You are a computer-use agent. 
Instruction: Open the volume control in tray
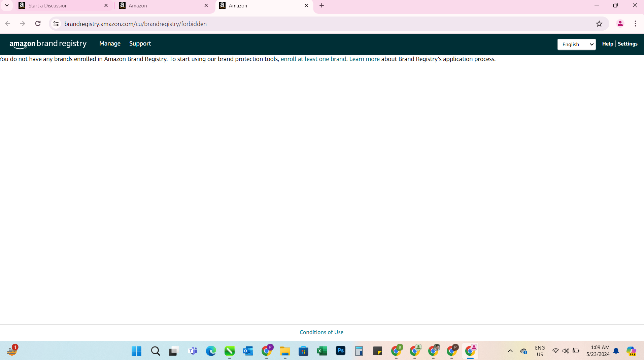pos(566,351)
